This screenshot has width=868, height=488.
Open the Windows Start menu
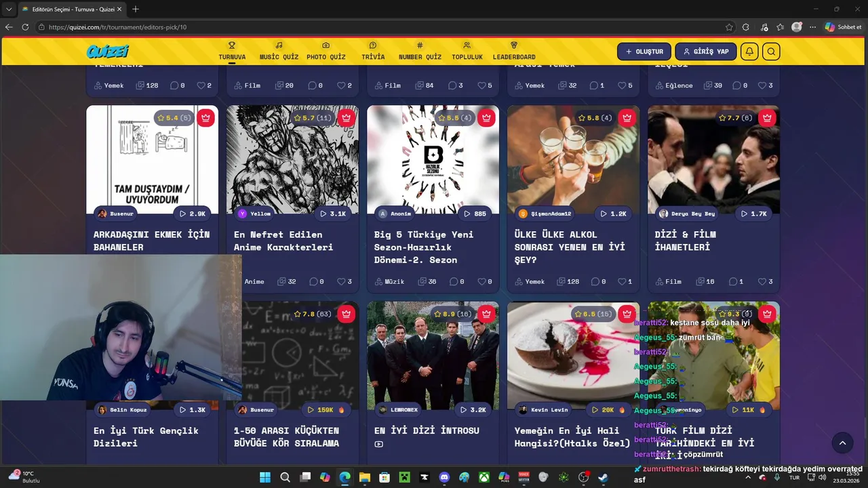(x=265, y=477)
